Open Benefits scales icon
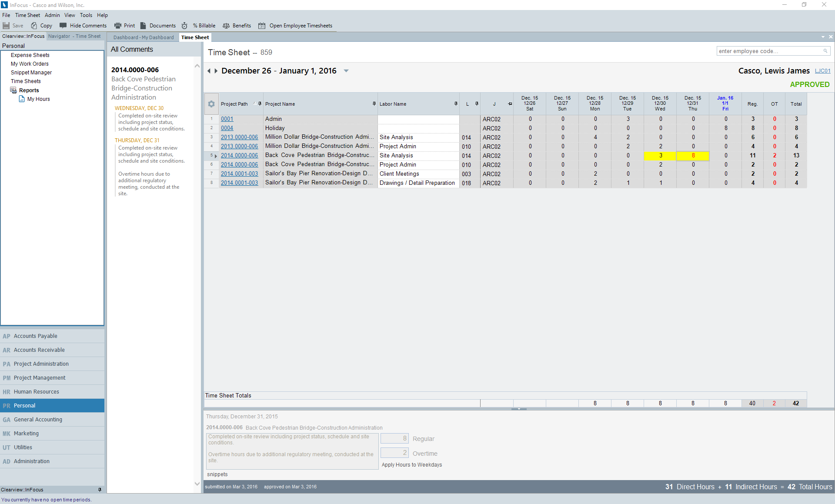This screenshot has width=835, height=504. pyautogui.click(x=226, y=26)
